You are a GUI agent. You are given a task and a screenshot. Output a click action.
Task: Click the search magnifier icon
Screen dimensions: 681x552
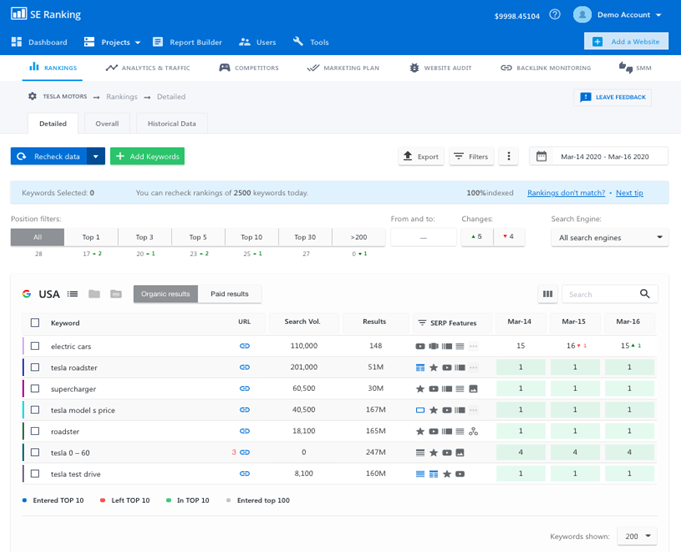[645, 294]
